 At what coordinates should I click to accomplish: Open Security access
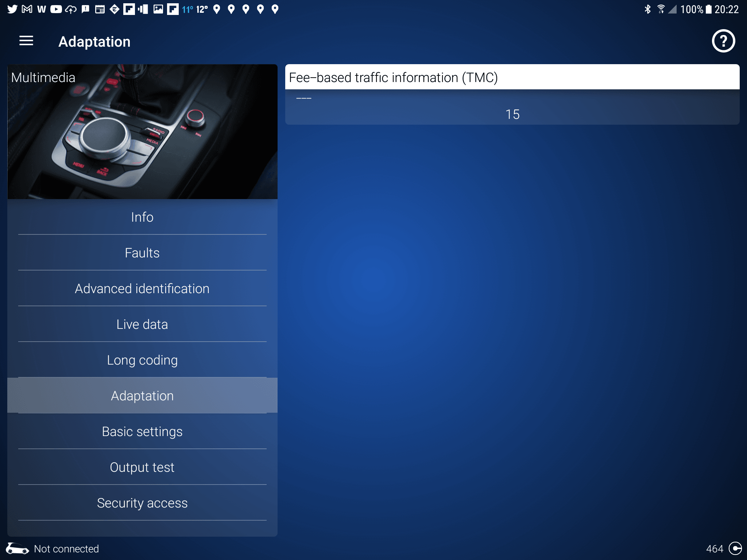click(142, 503)
